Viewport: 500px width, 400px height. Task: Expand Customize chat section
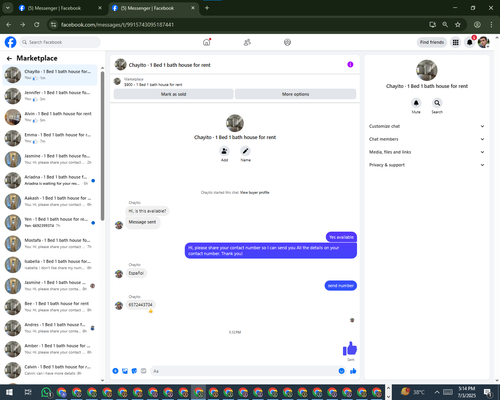(x=426, y=126)
